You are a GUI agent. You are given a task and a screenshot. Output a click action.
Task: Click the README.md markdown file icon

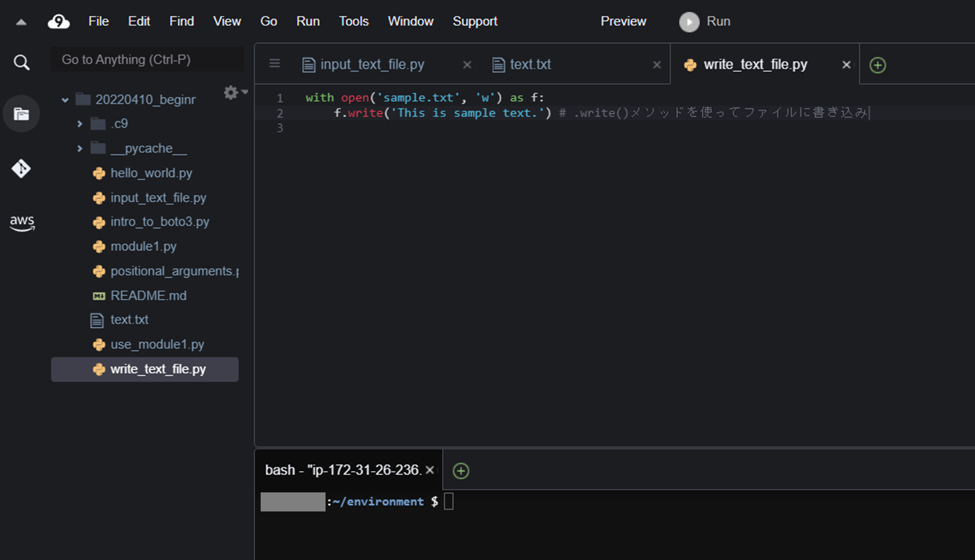[x=99, y=296]
